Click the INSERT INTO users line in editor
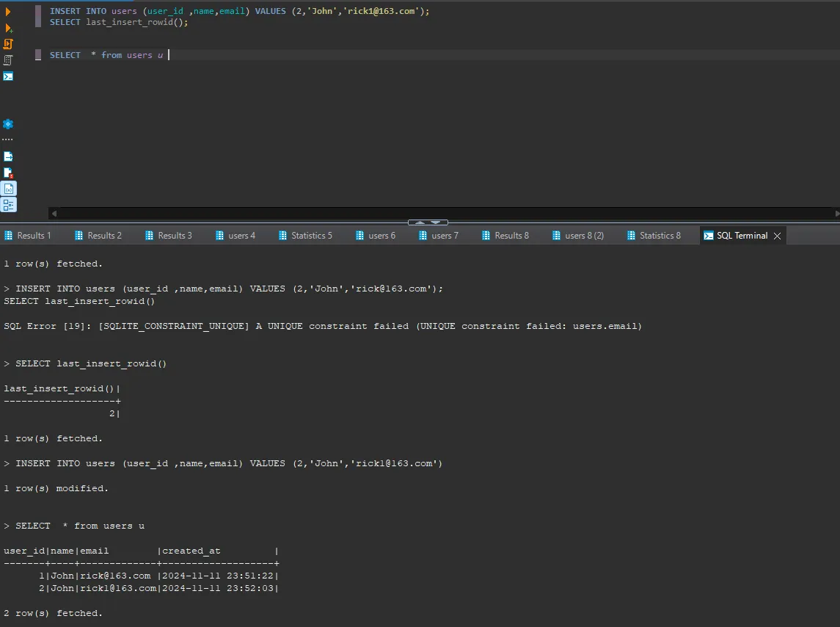The image size is (840, 627). click(x=239, y=11)
